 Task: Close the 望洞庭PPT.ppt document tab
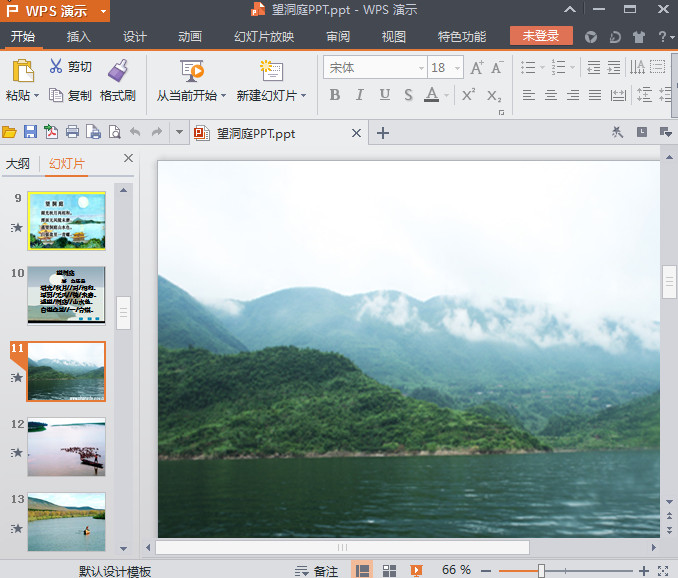click(356, 133)
